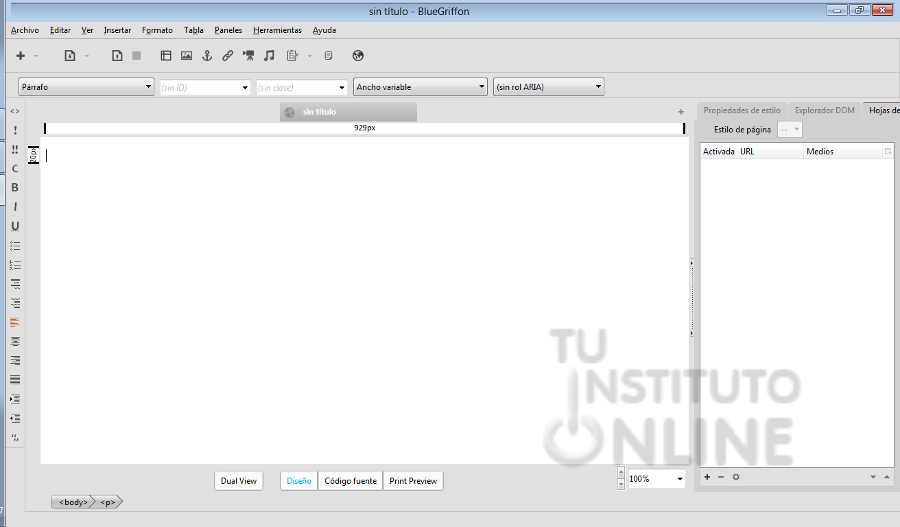Click the third icon below the Underline button

click(15, 284)
